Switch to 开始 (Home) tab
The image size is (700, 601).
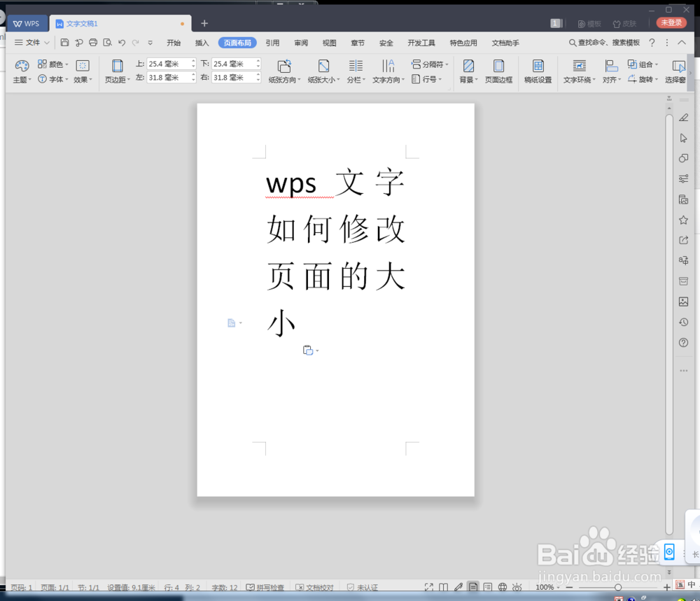click(x=173, y=43)
